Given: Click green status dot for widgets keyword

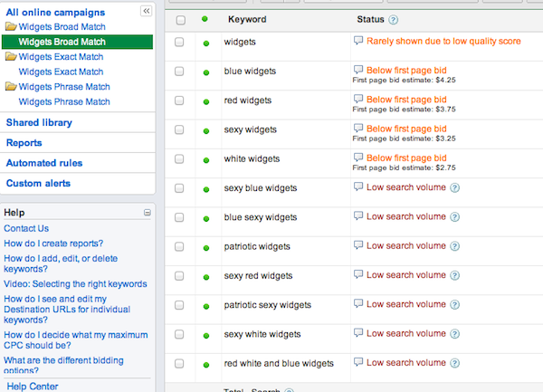Looking at the screenshot, I should point(206,43).
